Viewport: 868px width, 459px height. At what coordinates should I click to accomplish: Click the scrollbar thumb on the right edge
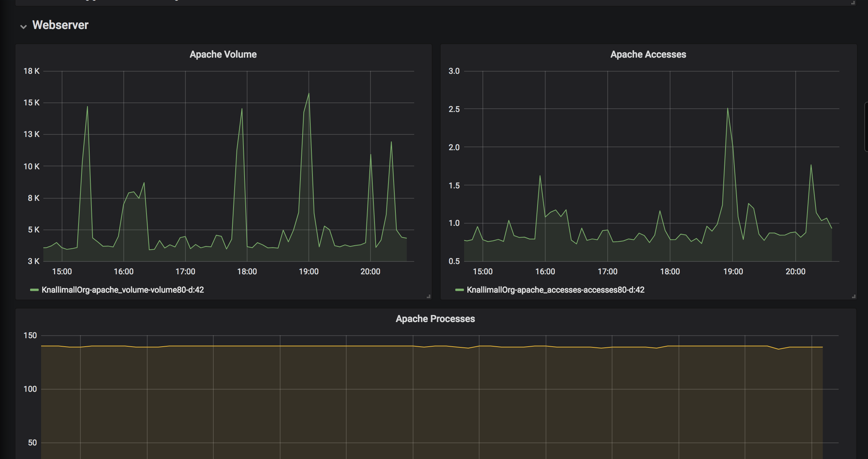(x=866, y=127)
